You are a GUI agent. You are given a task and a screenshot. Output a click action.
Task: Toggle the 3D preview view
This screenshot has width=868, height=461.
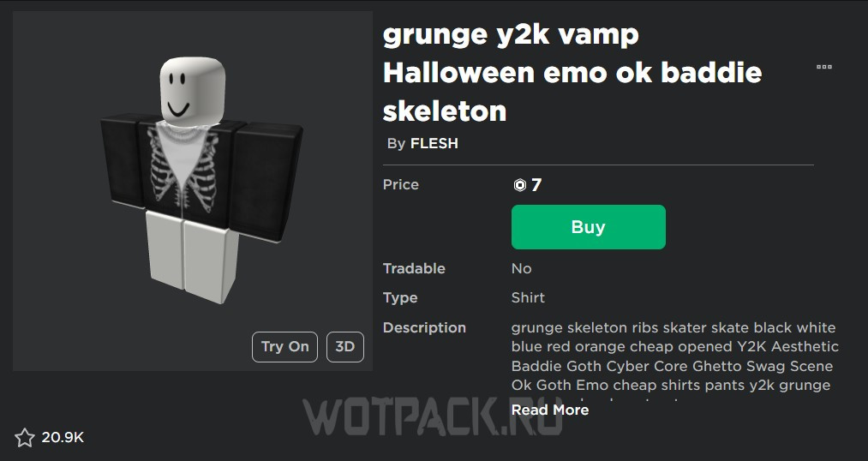click(344, 347)
